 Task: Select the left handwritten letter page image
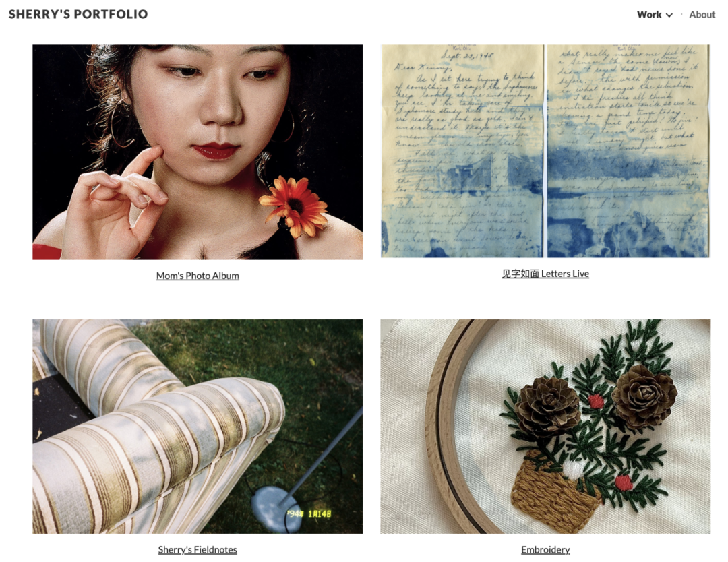click(462, 151)
